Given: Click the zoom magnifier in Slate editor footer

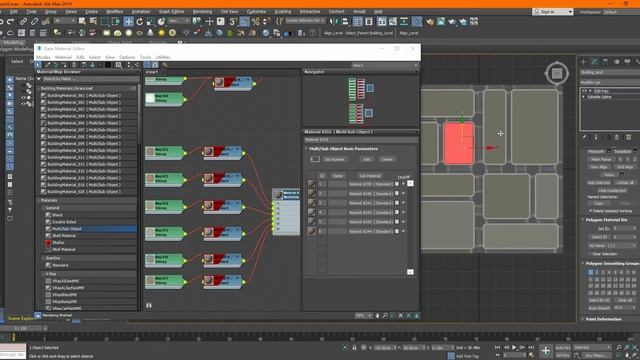Looking at the screenshot, I should click(385, 316).
